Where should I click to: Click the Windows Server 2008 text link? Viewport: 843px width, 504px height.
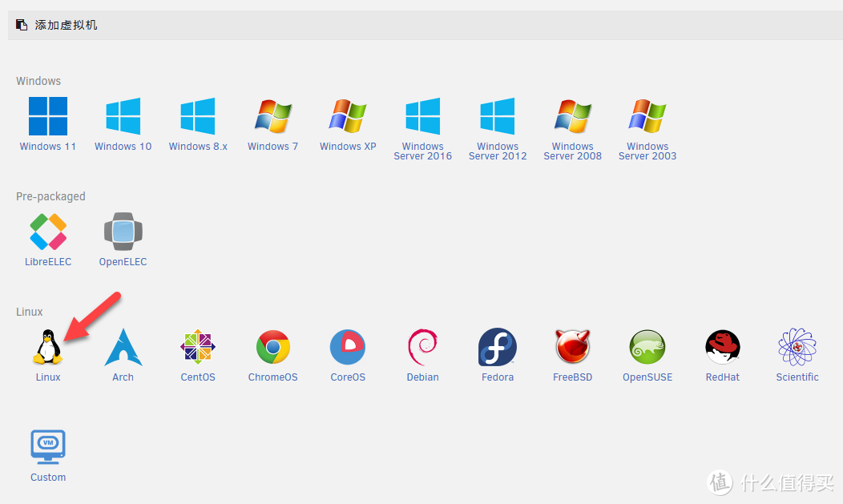point(572,151)
